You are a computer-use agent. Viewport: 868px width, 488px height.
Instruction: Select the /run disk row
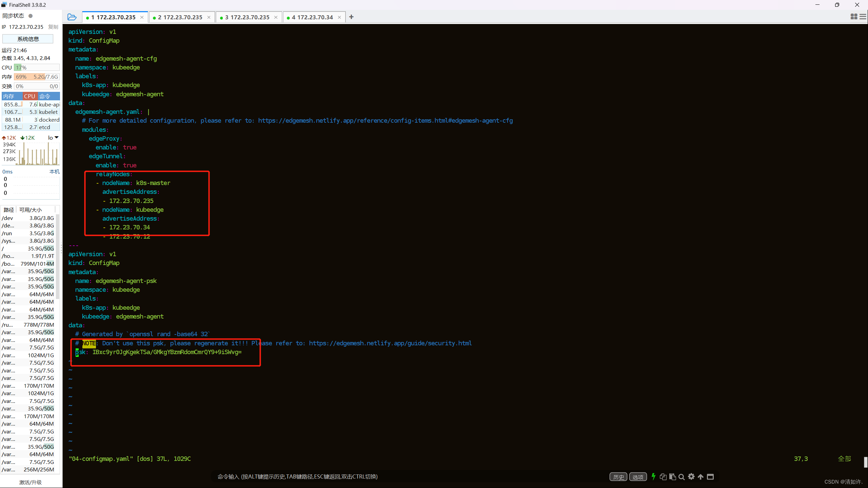(28, 233)
